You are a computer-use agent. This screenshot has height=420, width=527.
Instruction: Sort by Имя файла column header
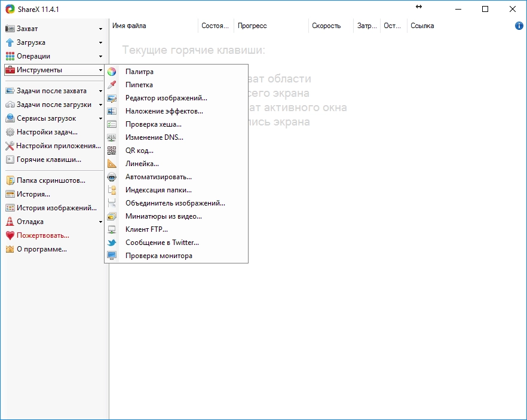point(154,26)
